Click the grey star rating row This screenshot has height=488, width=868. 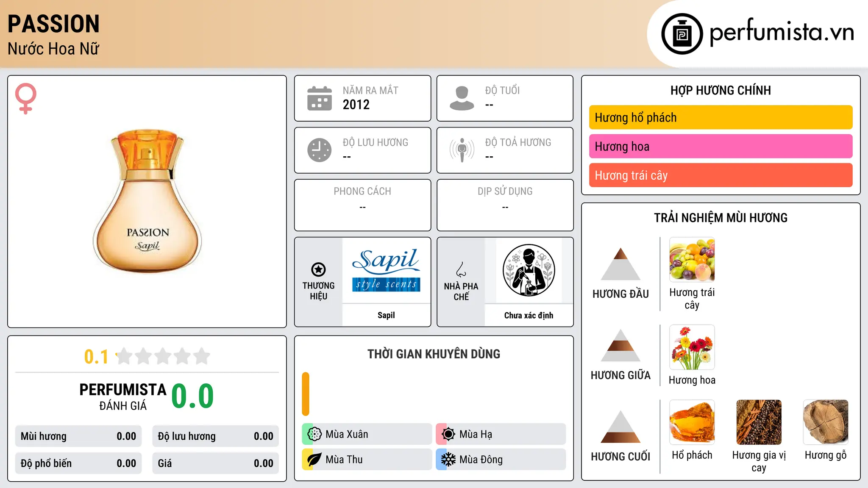coord(163,356)
